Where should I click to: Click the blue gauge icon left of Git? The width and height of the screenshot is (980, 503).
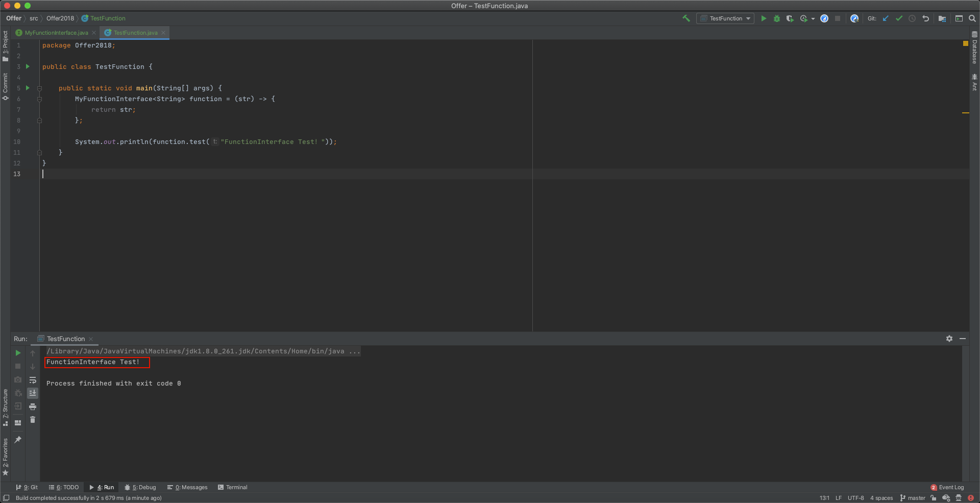click(x=854, y=18)
